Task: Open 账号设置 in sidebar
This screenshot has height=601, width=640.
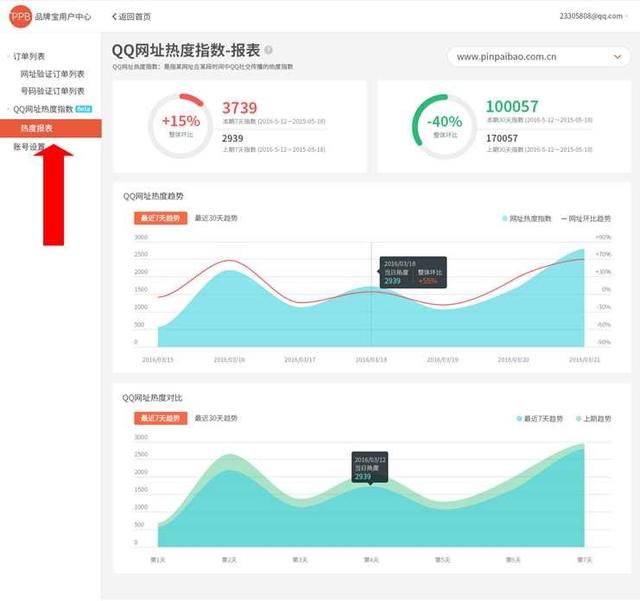Action: click(29, 147)
